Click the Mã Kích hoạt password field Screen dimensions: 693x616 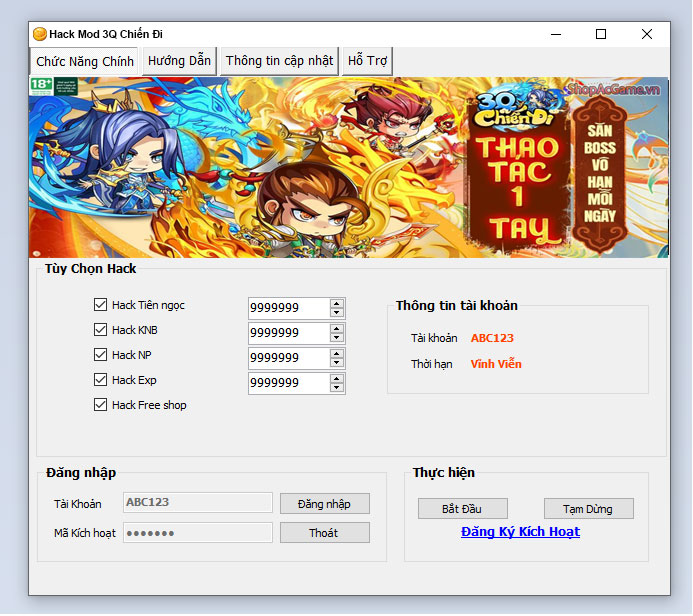[198, 533]
